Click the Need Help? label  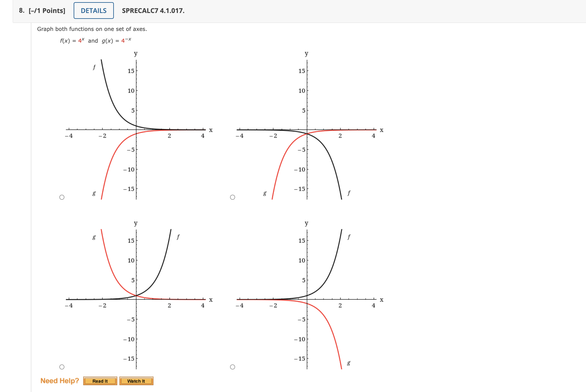coord(60,380)
